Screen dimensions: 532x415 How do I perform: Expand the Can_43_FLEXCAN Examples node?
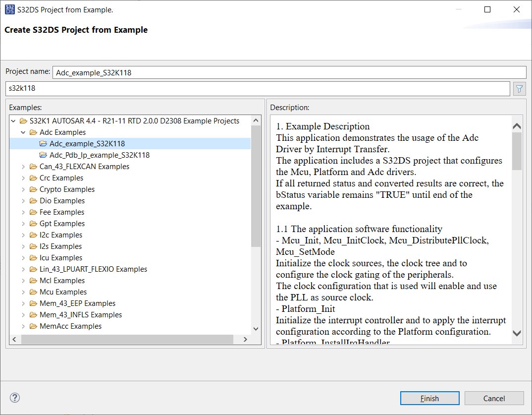22,166
